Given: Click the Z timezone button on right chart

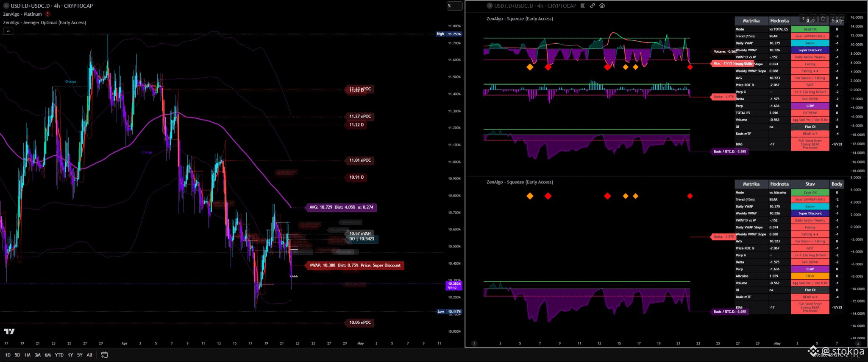Looking at the screenshot, I should [474, 343].
